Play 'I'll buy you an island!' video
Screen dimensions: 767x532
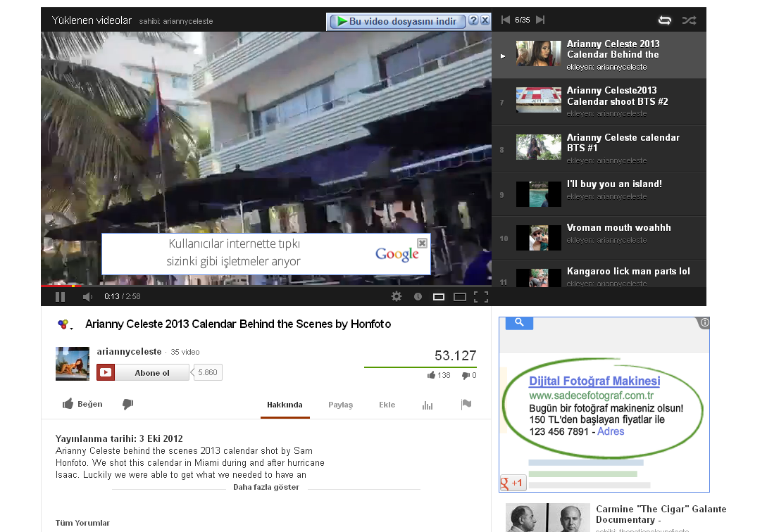pos(599,194)
